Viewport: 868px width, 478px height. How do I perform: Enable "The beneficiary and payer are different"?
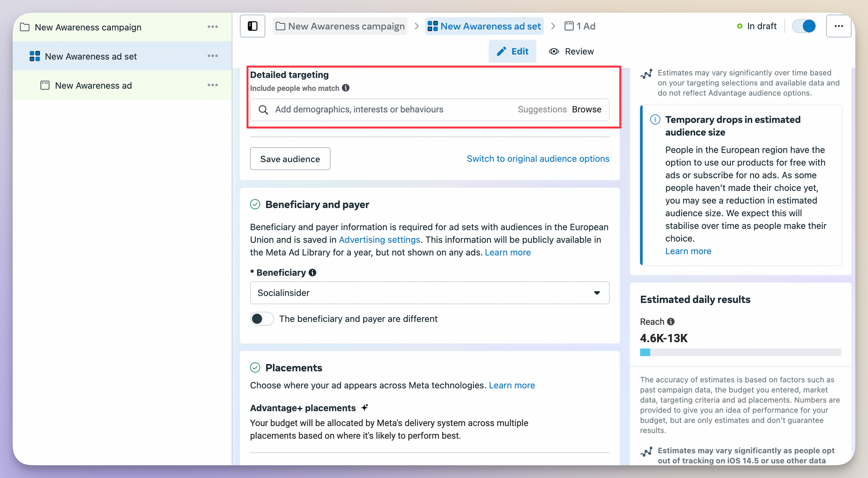tap(261, 319)
